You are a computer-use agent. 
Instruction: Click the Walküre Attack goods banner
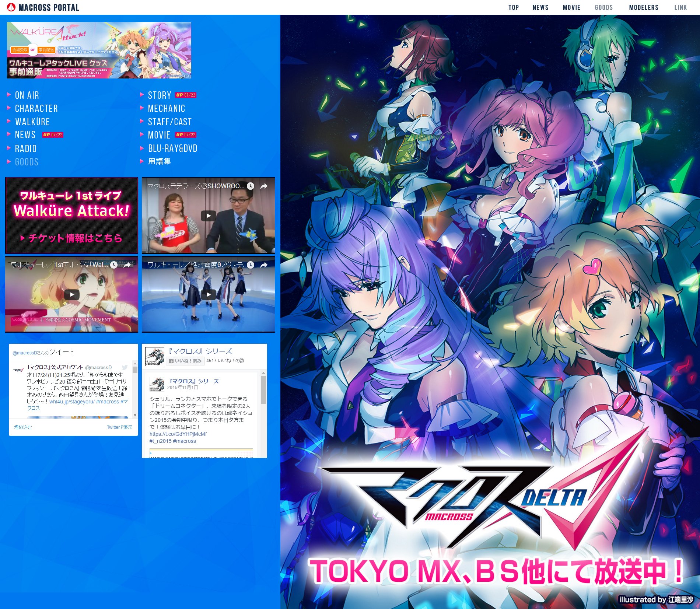tap(99, 50)
